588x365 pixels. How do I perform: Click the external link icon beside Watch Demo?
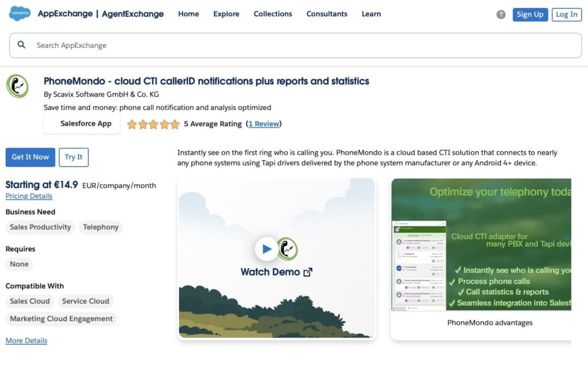click(308, 272)
